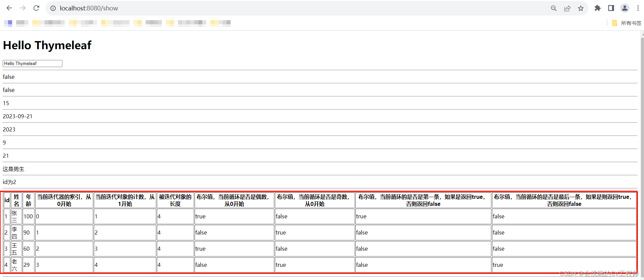Click the 当前迭代对象的计数 column header
The image size is (644, 280).
(x=125, y=200)
